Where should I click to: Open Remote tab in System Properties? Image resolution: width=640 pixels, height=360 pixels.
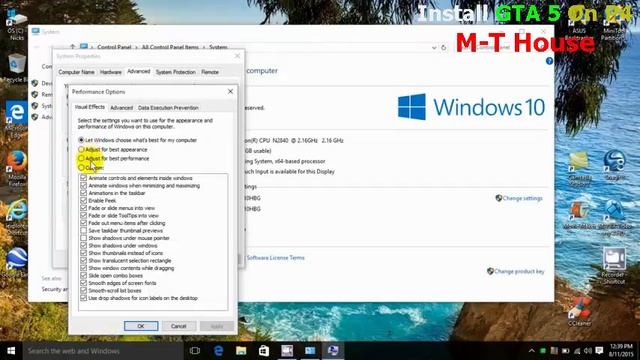(210, 72)
